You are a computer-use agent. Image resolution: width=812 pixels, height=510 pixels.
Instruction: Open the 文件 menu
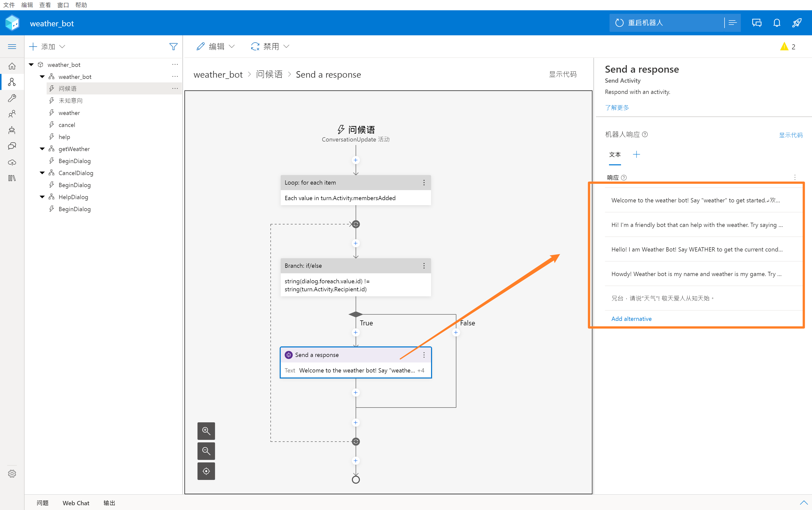[x=9, y=5]
